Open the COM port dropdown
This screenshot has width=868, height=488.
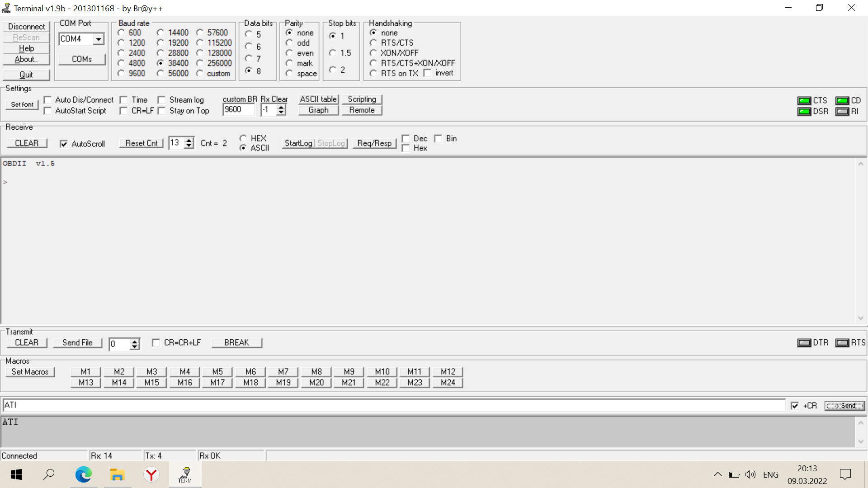coord(98,39)
